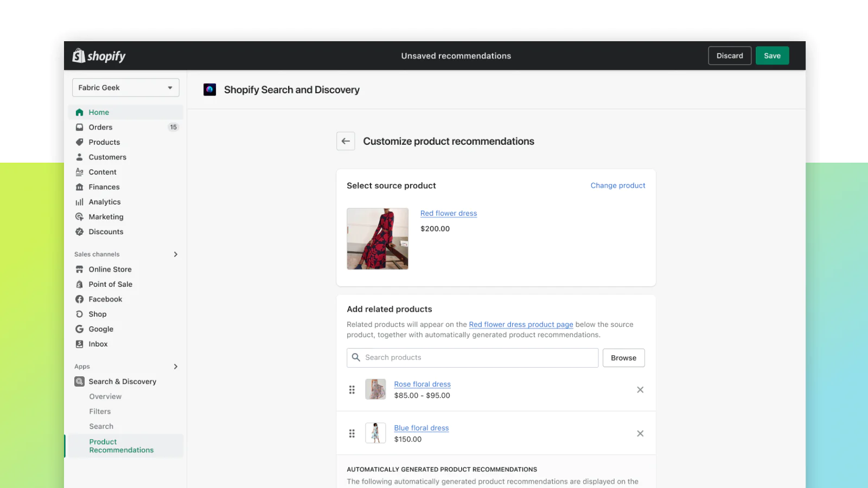
Task: Click the Rose floral dress thumbnail
Action: pyautogui.click(x=375, y=389)
